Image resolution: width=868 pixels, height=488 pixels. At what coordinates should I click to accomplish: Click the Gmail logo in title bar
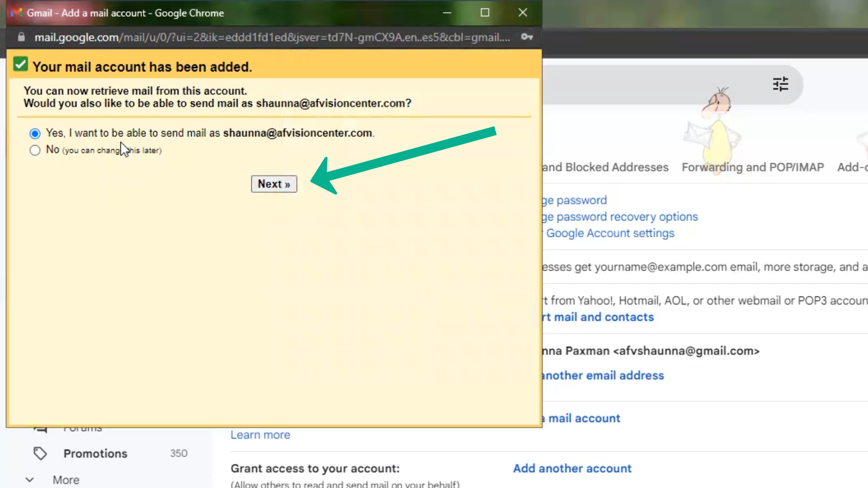(x=16, y=13)
